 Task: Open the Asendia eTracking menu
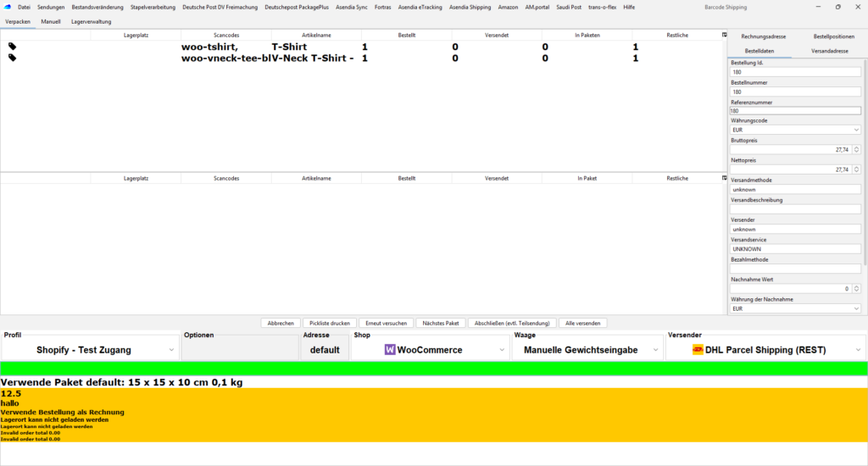coord(420,7)
